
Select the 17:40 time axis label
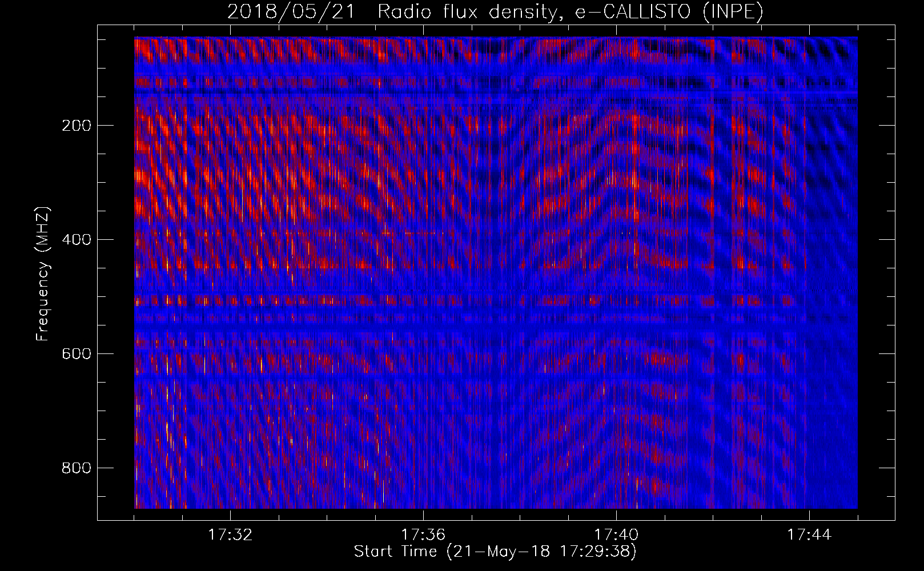coord(616,535)
